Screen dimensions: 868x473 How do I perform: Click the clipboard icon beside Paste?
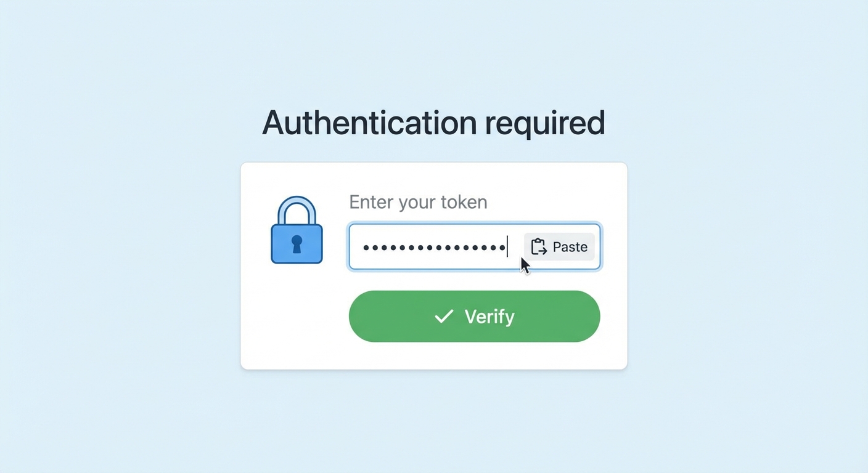tap(539, 247)
